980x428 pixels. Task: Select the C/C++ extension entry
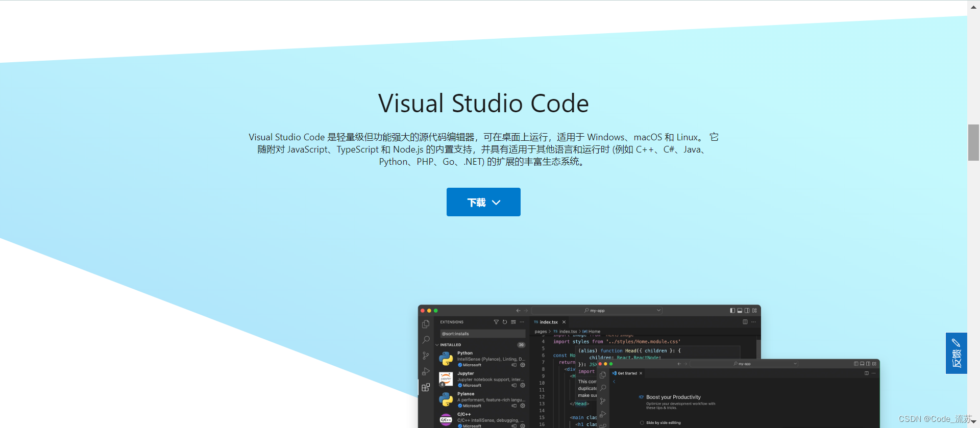[482, 420]
